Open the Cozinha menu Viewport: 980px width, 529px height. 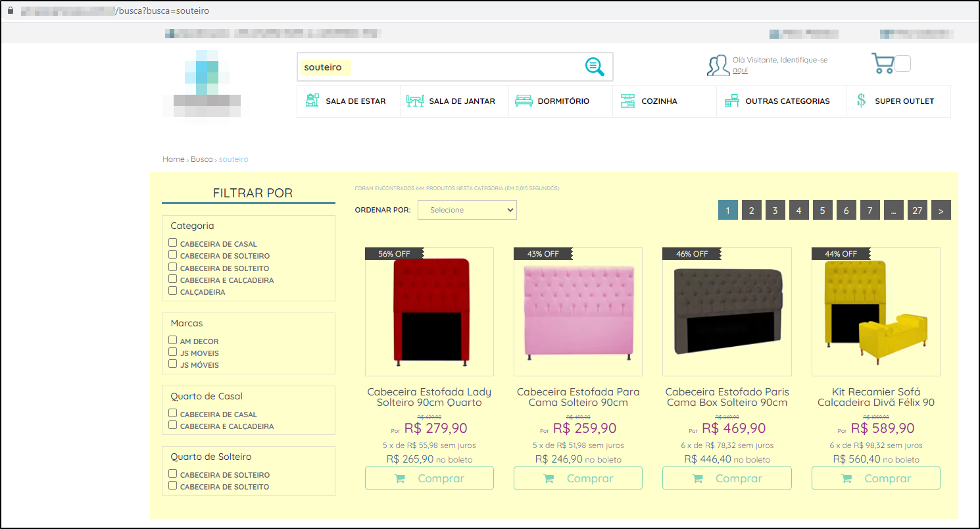665,101
